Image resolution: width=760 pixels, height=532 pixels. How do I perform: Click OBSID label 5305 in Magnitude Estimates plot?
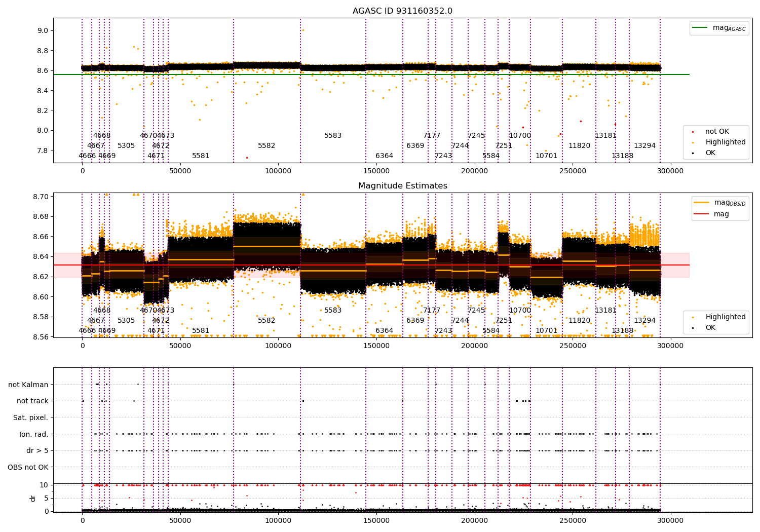(126, 321)
